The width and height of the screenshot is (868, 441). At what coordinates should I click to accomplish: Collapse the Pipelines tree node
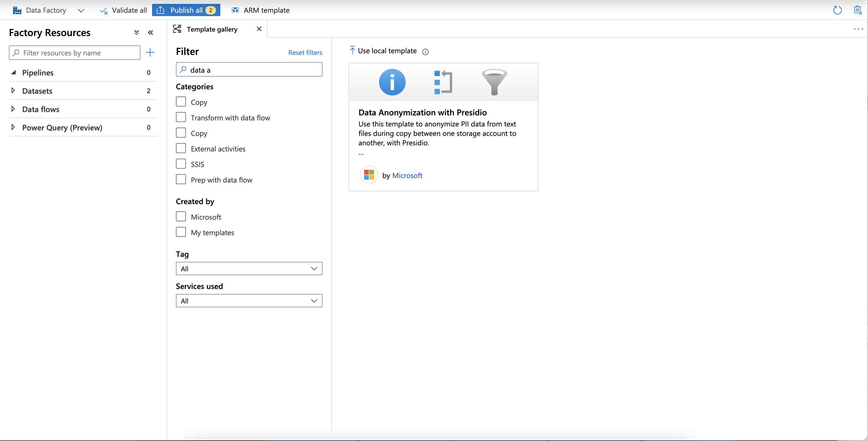14,72
